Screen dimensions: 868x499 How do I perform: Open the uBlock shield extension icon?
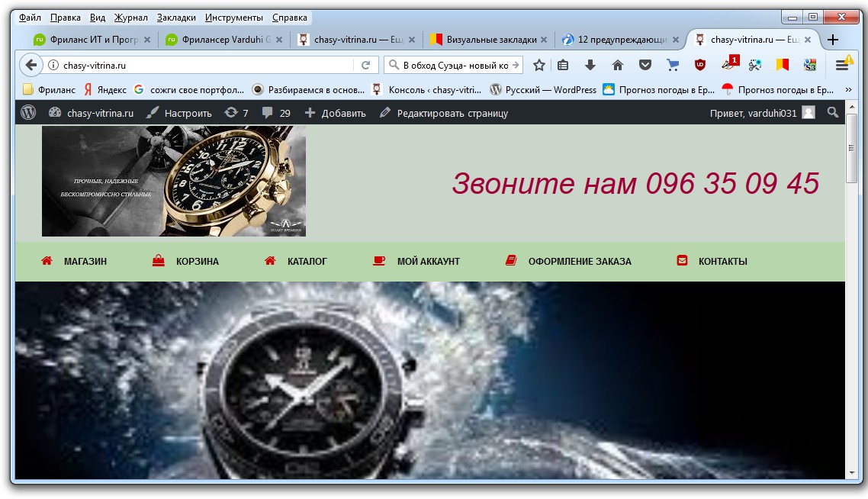(x=700, y=66)
